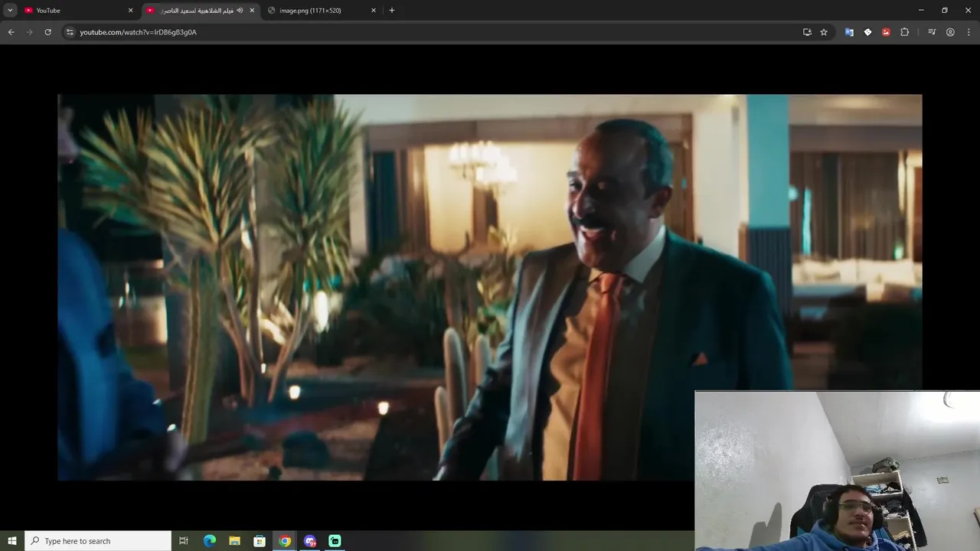Go back to the previous page
This screenshot has height=551, width=980.
tap(11, 32)
